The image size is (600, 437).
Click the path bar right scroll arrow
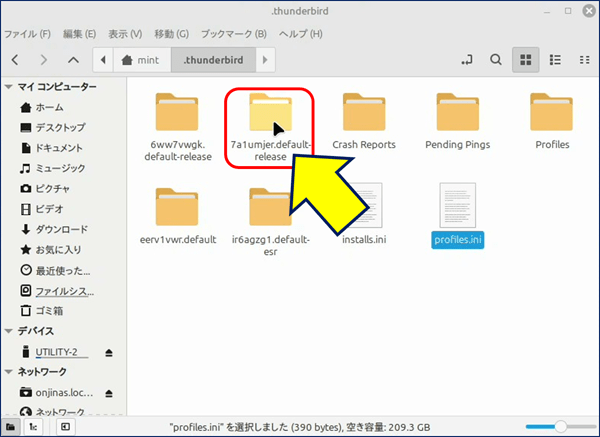pos(265,60)
